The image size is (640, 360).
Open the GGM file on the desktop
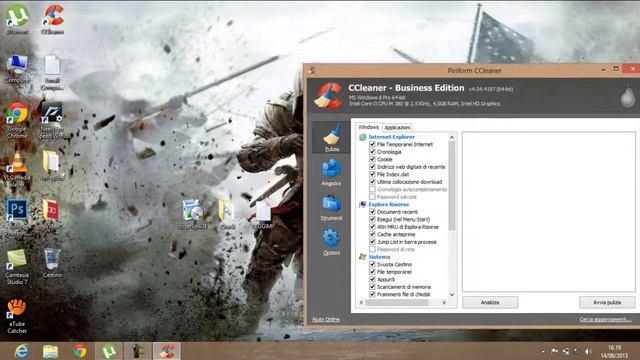click(x=264, y=215)
